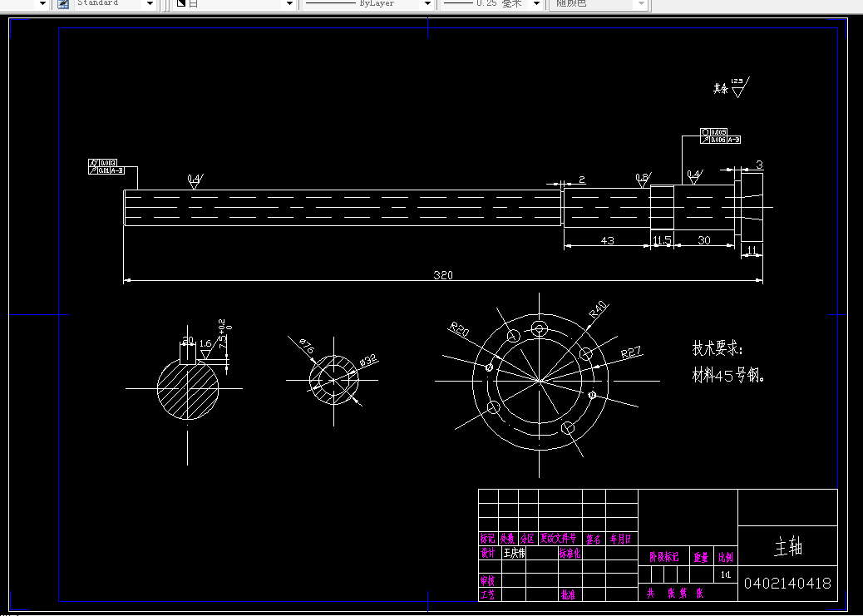Click the 王庆伟 designer name cell
The width and height of the screenshot is (863, 616).
tap(515, 554)
